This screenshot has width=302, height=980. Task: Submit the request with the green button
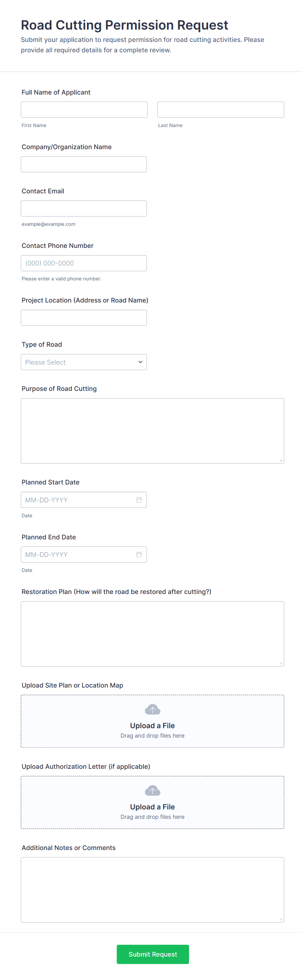(153, 954)
